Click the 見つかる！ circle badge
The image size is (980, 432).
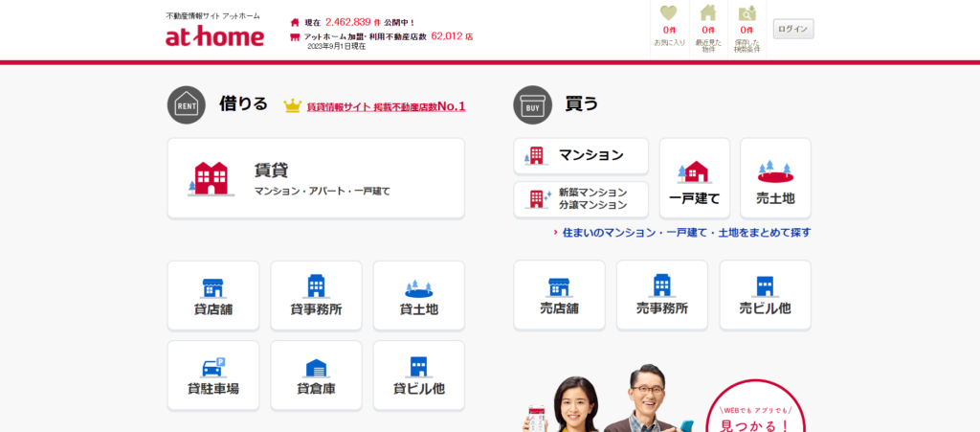(756, 406)
